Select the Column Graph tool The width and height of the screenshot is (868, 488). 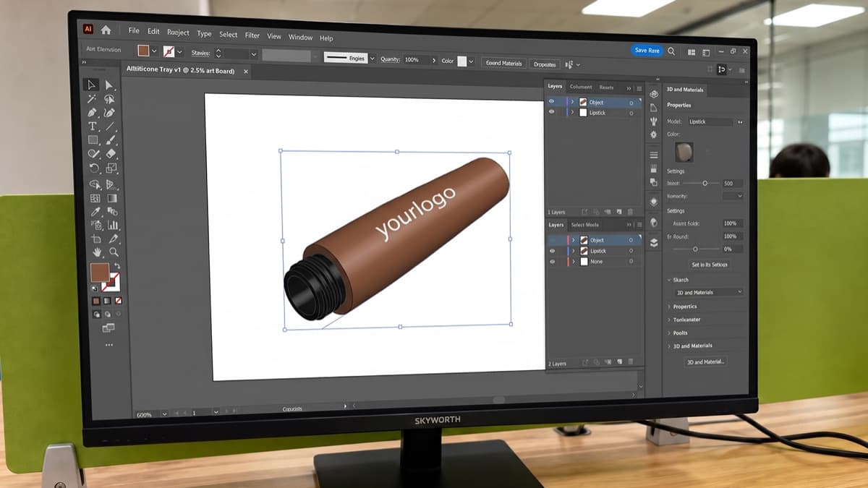tap(112, 225)
